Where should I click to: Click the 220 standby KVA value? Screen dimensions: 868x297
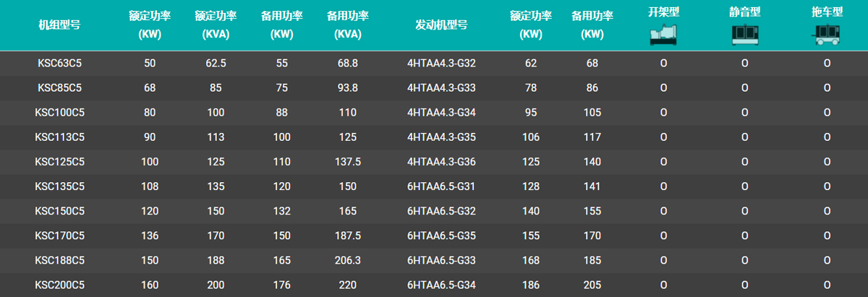tap(348, 285)
